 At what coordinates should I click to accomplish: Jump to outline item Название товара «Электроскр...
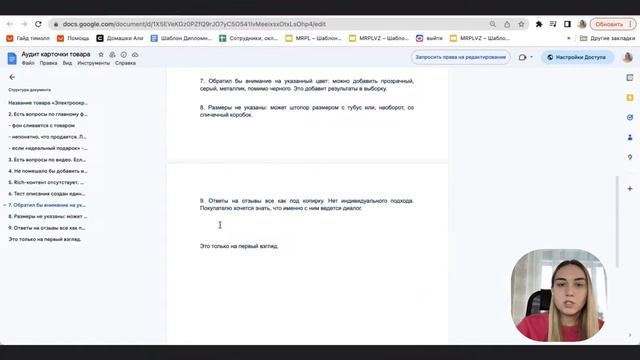click(x=48, y=103)
